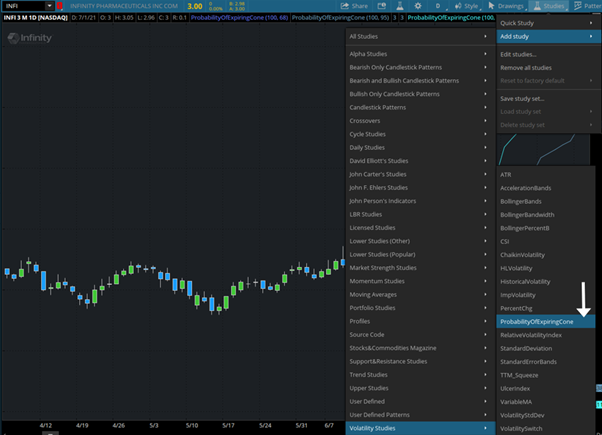The width and height of the screenshot is (602, 435).
Task: Open User Defined Patterns category
Action: coord(418,415)
